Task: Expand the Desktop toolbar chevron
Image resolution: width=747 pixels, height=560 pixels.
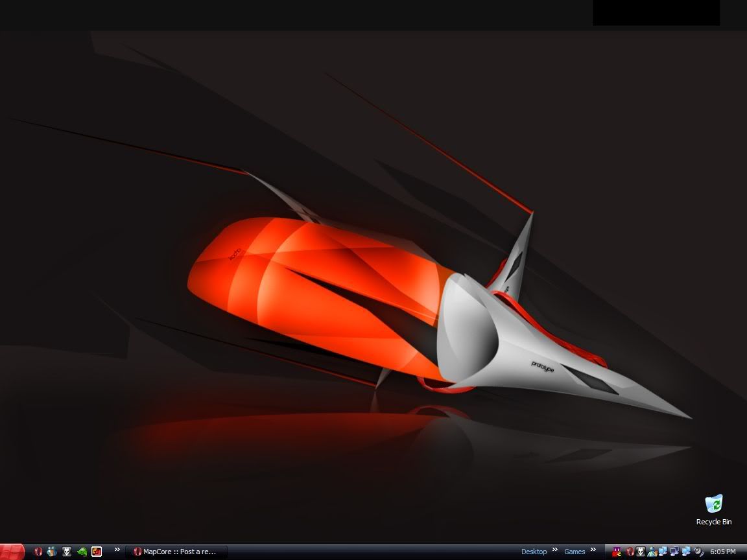Action: point(554,552)
